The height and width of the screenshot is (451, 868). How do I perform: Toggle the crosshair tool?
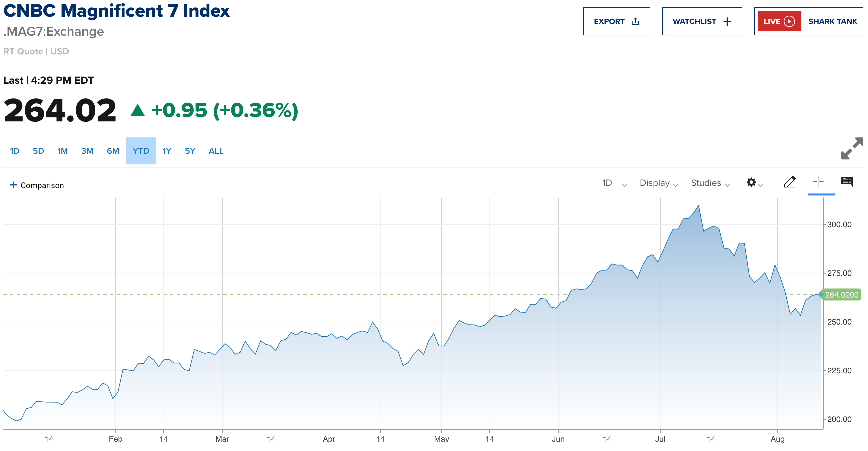pos(818,182)
